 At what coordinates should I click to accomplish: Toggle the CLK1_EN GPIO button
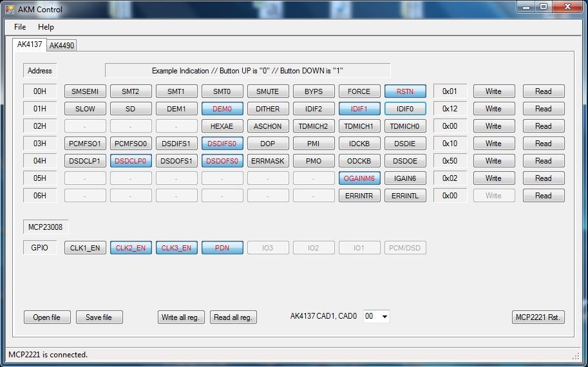(x=85, y=248)
